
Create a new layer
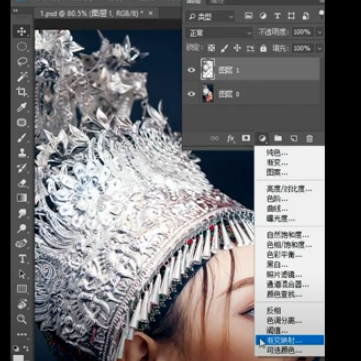pos(294,138)
